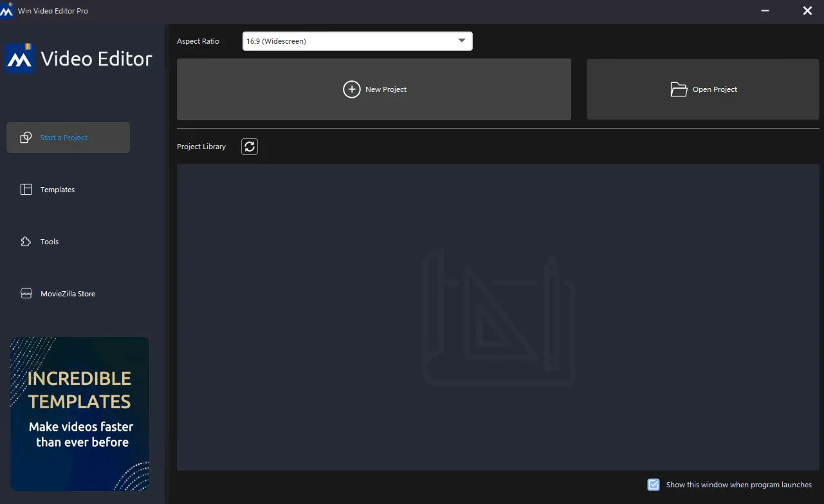Screen dimensions: 824x504
Task: Close the Win Video Editor Pro window
Action: pyautogui.click(x=807, y=10)
